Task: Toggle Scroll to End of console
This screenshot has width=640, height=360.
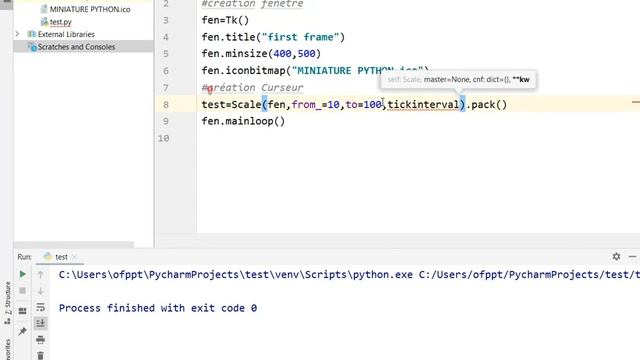Action: tap(40, 323)
